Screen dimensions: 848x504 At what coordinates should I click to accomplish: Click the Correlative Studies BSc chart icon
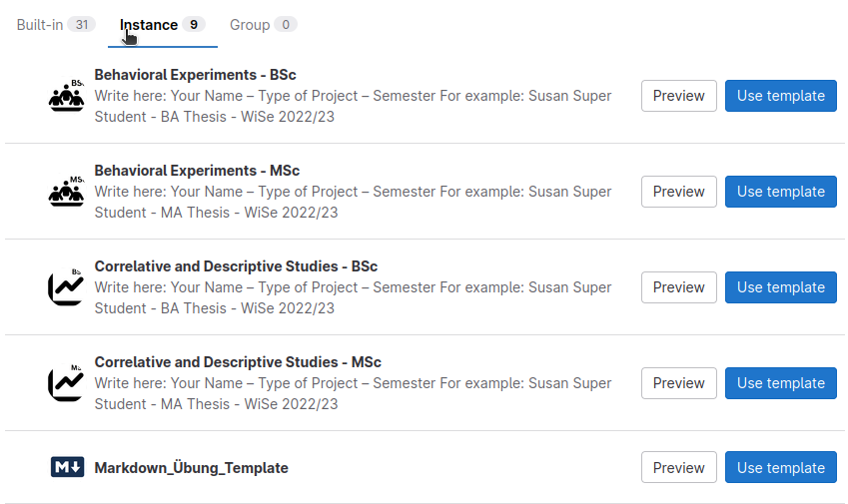coord(67,286)
